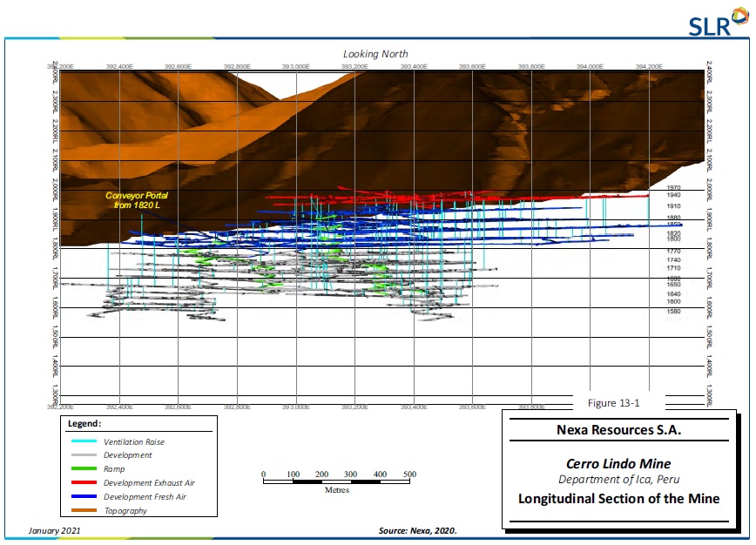The image size is (756, 545).
Task: Click the top '393,000E' easting label
Action: [296, 66]
